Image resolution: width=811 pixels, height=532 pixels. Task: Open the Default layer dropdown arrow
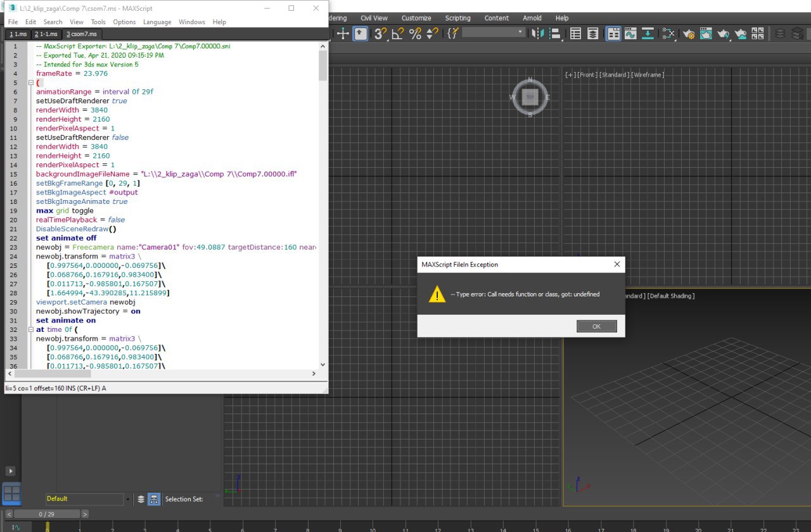point(129,499)
